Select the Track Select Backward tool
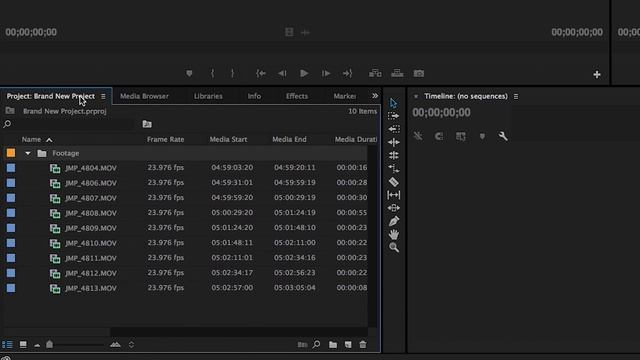This screenshot has width=640, height=360. coord(393,129)
